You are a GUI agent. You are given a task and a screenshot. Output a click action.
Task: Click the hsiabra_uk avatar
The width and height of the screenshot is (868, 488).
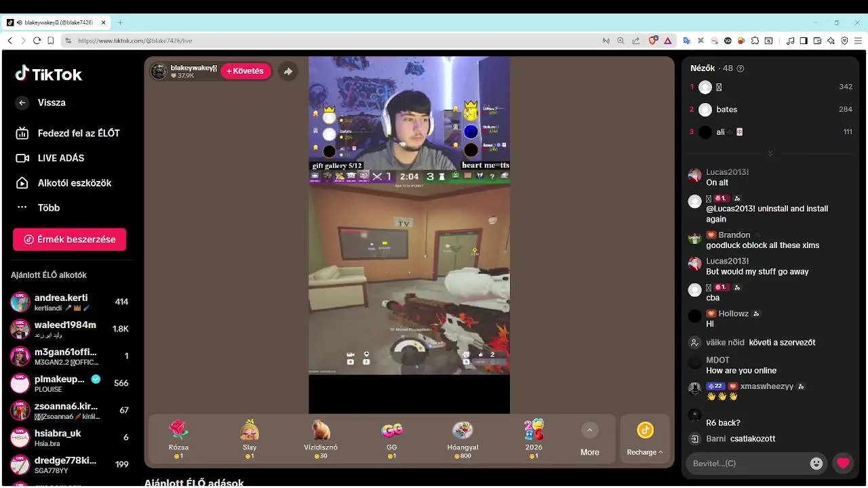(20, 437)
